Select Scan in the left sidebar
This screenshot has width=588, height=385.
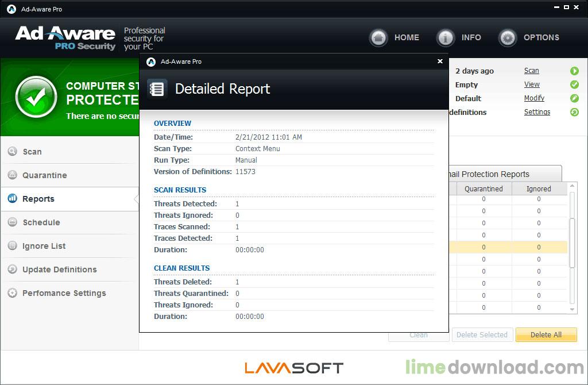click(x=33, y=152)
